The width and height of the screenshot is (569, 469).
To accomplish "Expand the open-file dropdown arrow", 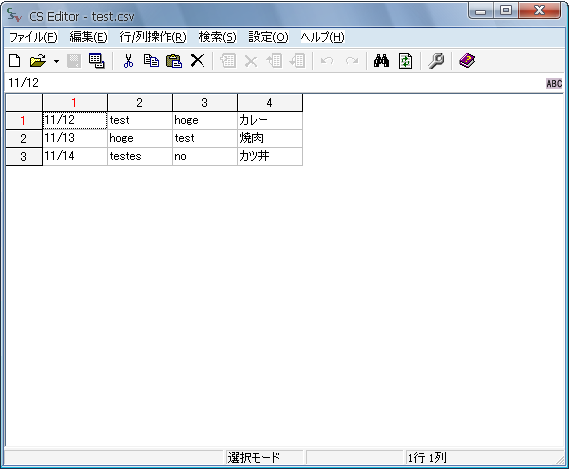I will coord(56,61).
